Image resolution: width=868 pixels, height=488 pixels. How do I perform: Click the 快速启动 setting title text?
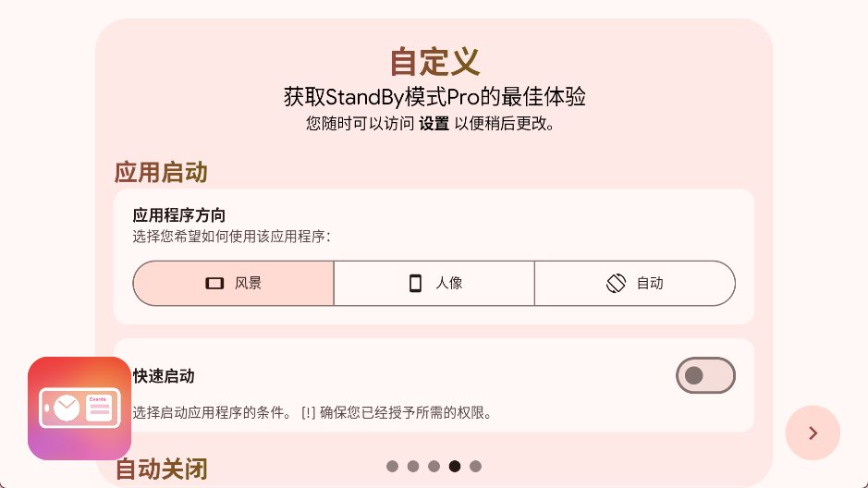165,376
